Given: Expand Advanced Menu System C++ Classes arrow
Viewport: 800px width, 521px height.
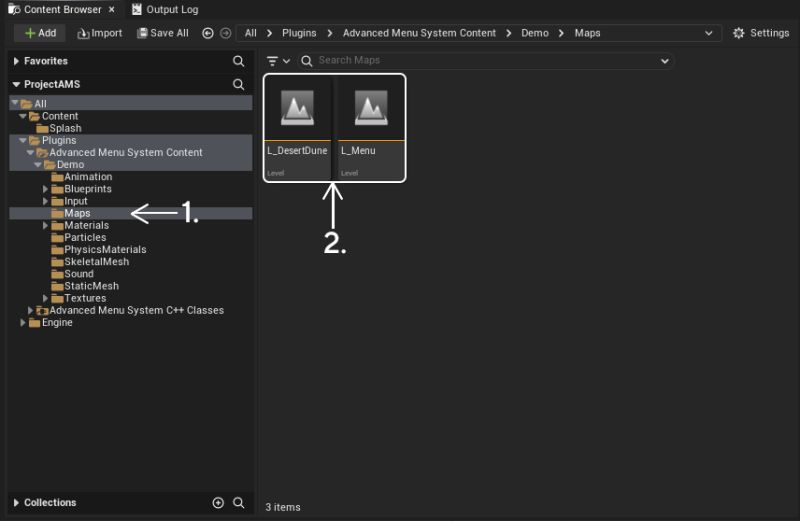Looking at the screenshot, I should point(30,310).
